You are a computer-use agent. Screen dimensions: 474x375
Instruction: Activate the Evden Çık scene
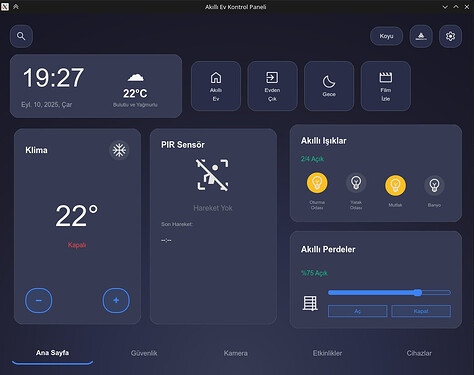pos(272,86)
